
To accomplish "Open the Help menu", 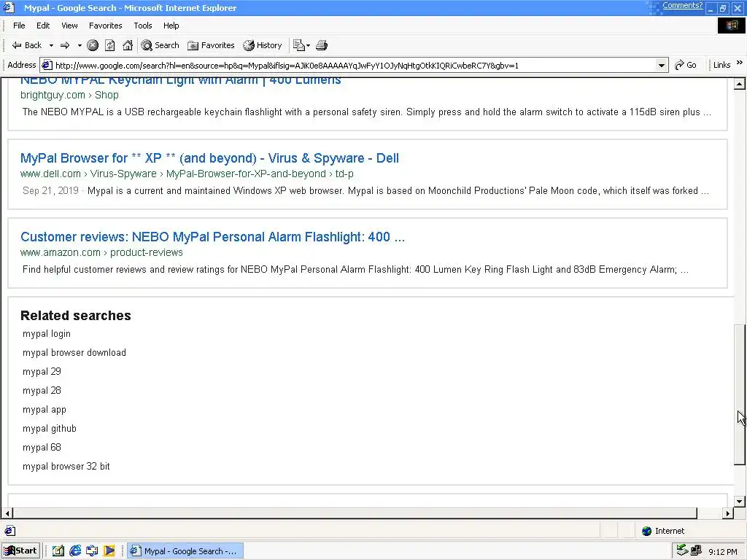I will coord(171,26).
